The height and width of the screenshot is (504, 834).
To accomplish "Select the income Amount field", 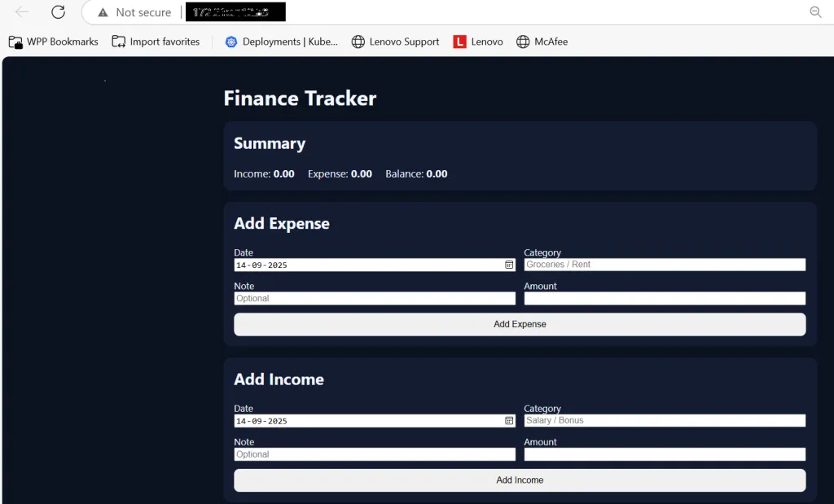I will [664, 454].
